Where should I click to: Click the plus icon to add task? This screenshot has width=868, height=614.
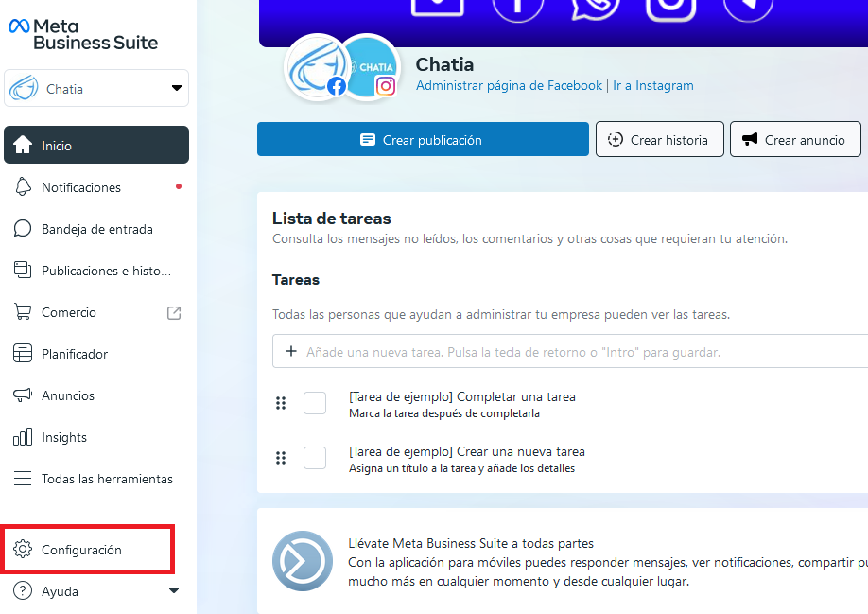tap(290, 351)
